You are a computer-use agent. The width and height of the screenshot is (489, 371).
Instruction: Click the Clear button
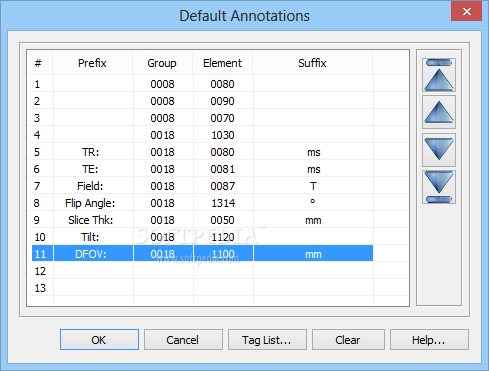click(348, 340)
